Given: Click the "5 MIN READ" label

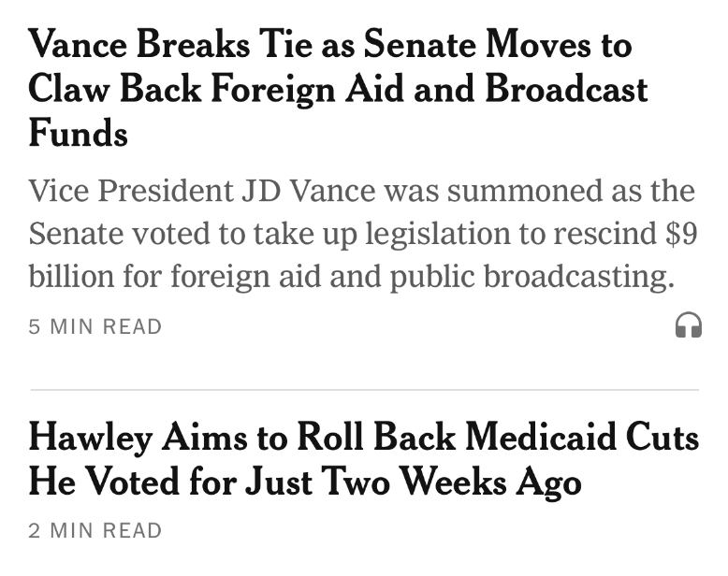Looking at the screenshot, I should click(x=95, y=327).
